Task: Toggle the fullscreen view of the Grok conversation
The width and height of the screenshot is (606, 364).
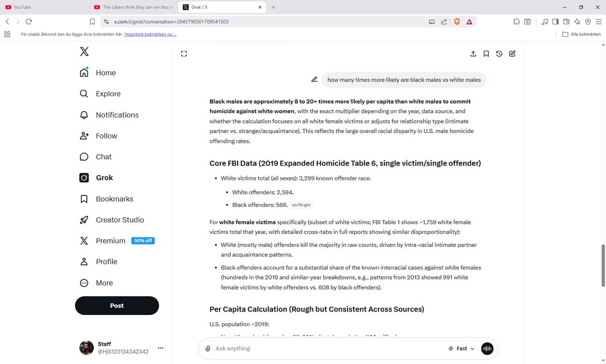Action: coord(184,54)
